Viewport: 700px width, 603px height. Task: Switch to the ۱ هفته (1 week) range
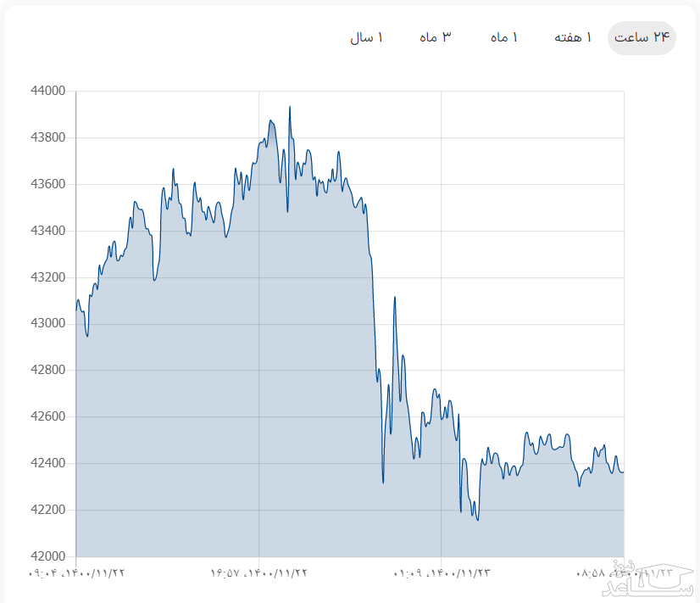coord(573,38)
